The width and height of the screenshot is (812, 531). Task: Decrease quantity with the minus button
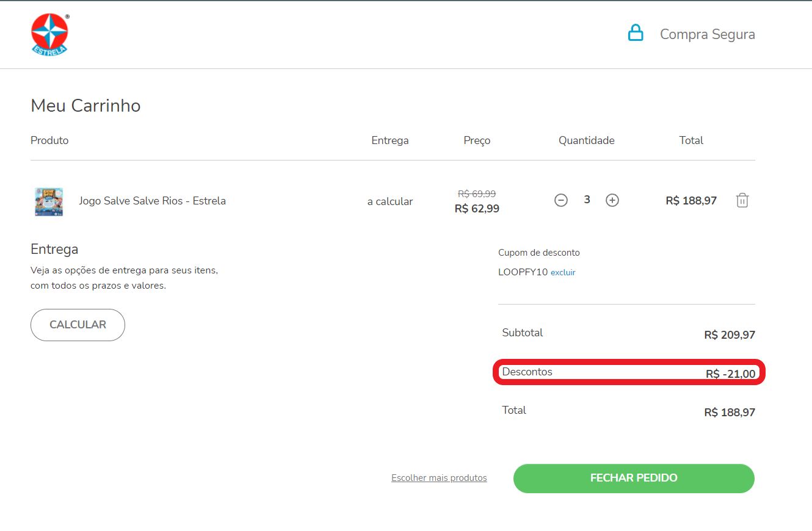click(x=561, y=200)
